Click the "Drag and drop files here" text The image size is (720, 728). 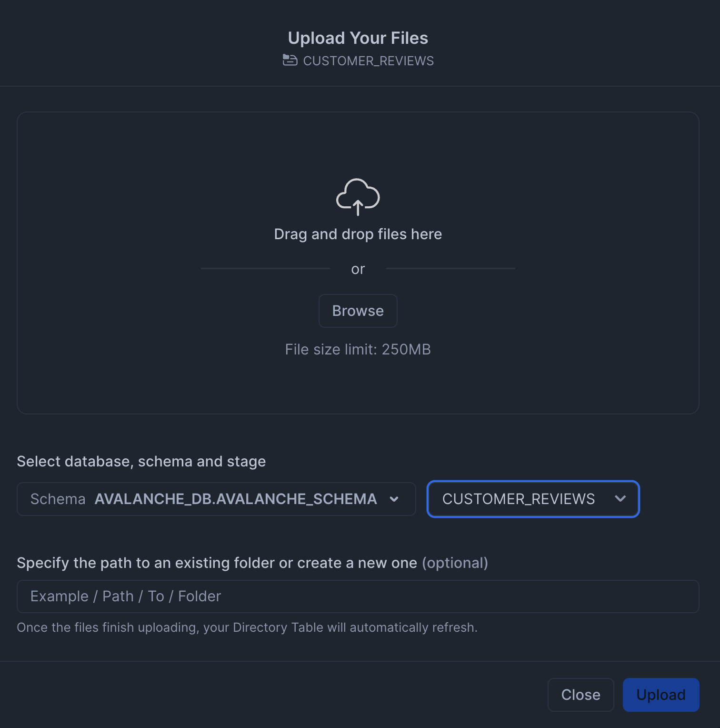(358, 234)
